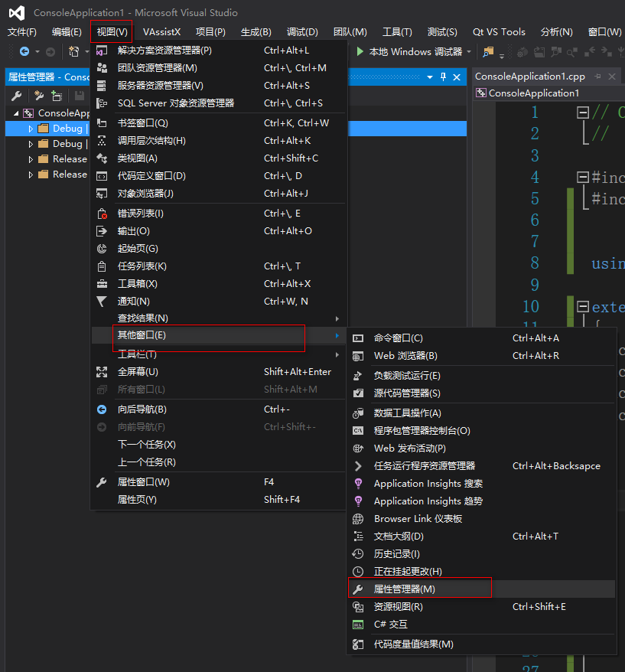Screen dimensions: 625x672
Task: Open 起始页(G) start page
Action: point(219,249)
